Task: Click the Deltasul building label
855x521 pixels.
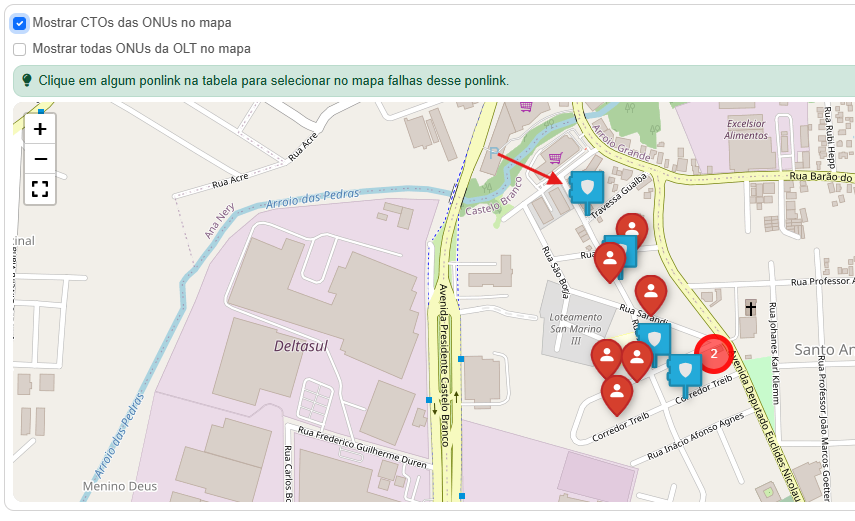Action: (301, 346)
